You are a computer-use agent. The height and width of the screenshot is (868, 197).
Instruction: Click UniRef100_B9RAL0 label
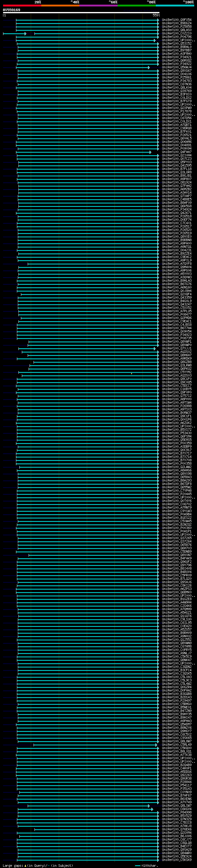(177, 47)
